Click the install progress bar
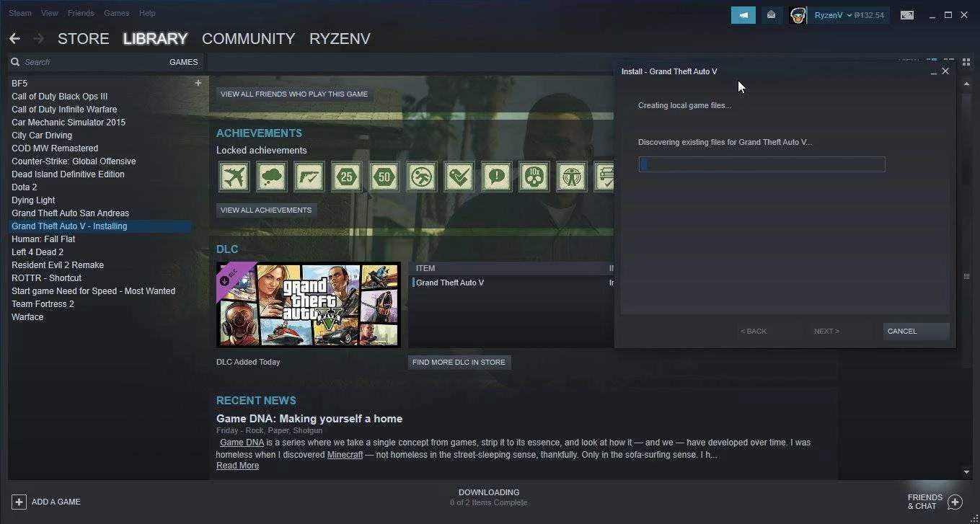The width and height of the screenshot is (980, 524). [762, 164]
